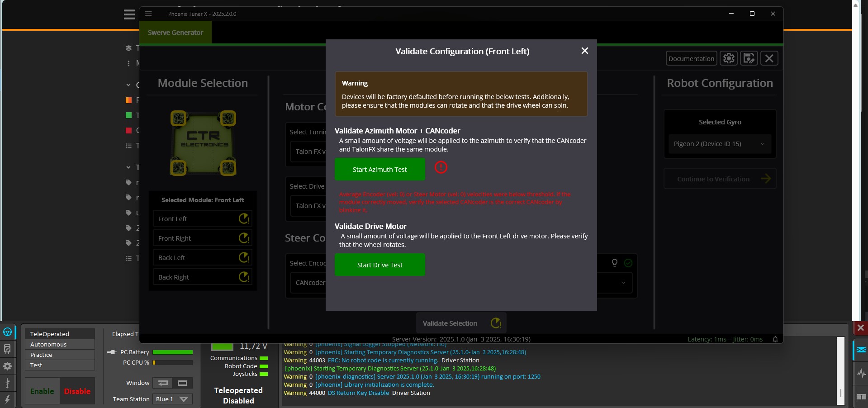The image size is (868, 408).
Task: Click Driver Station log scrollbar
Action: click(840, 370)
